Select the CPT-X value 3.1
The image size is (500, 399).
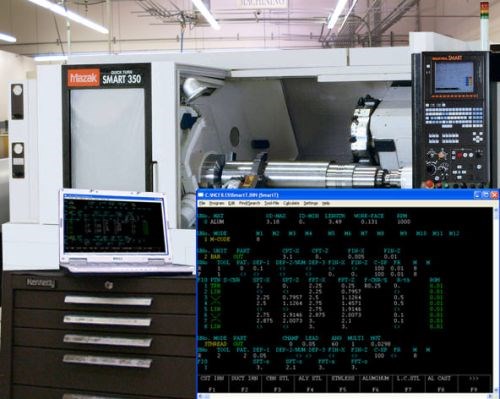coord(287,257)
